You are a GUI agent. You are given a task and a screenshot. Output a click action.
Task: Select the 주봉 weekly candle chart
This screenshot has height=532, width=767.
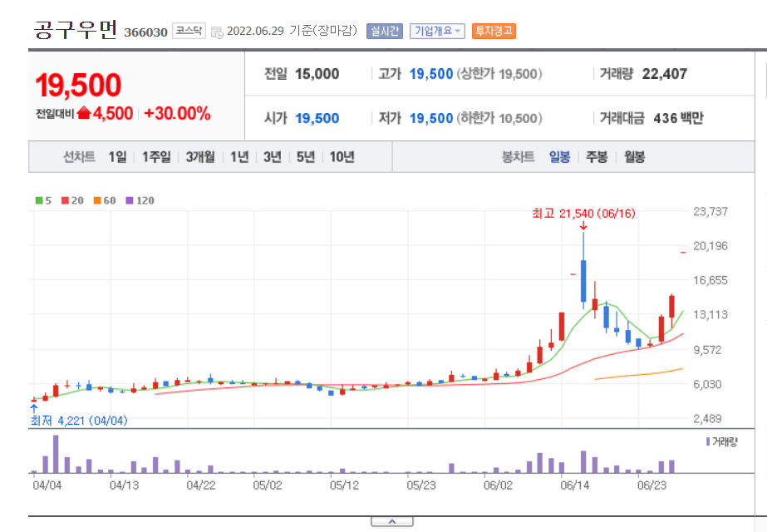(597, 157)
